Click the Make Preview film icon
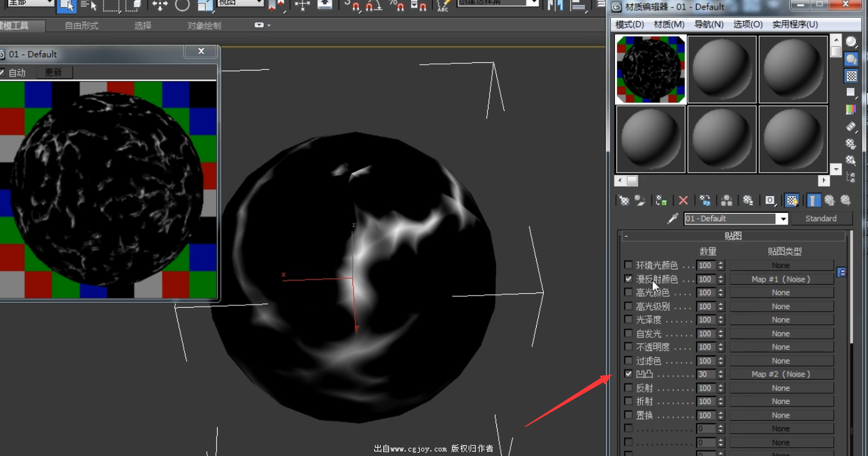868x456 pixels. (x=851, y=127)
